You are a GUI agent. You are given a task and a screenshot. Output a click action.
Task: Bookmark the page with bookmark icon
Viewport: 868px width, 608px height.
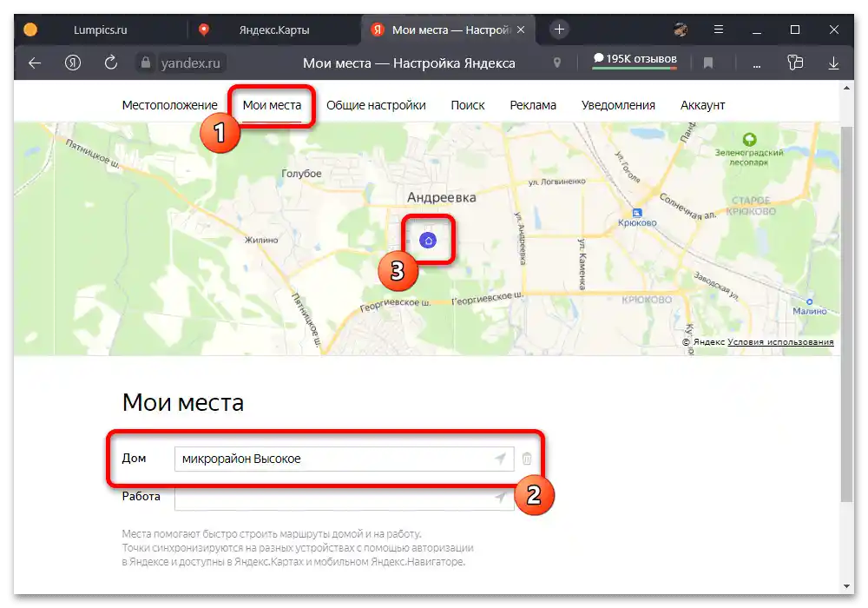[708, 63]
